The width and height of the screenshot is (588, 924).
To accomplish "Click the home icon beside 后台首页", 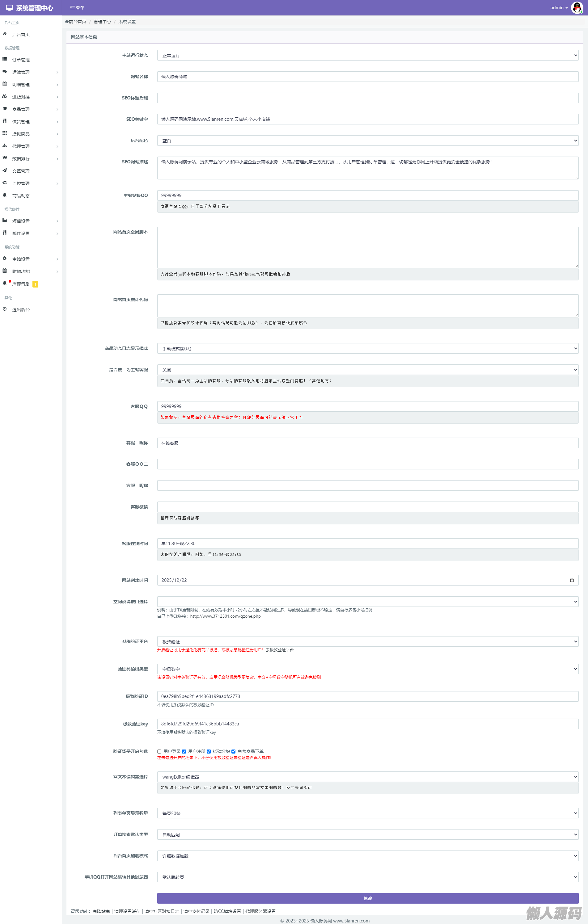I will (x=5, y=34).
